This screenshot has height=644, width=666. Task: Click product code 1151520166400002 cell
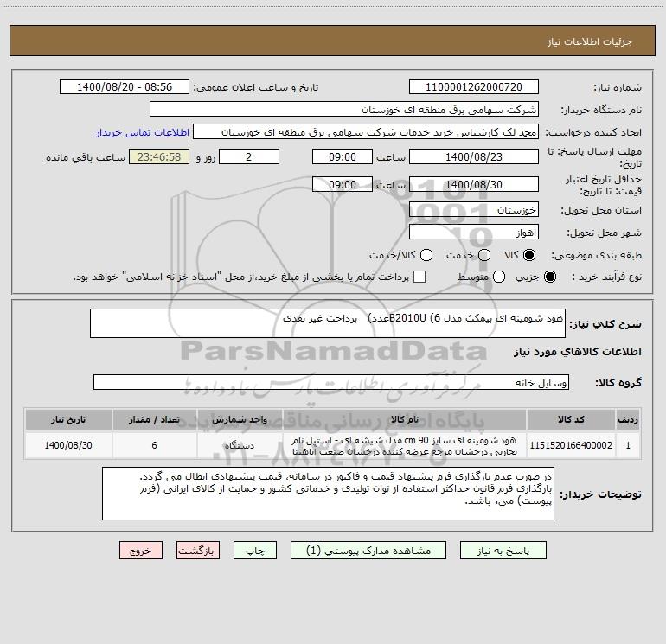pos(571,445)
